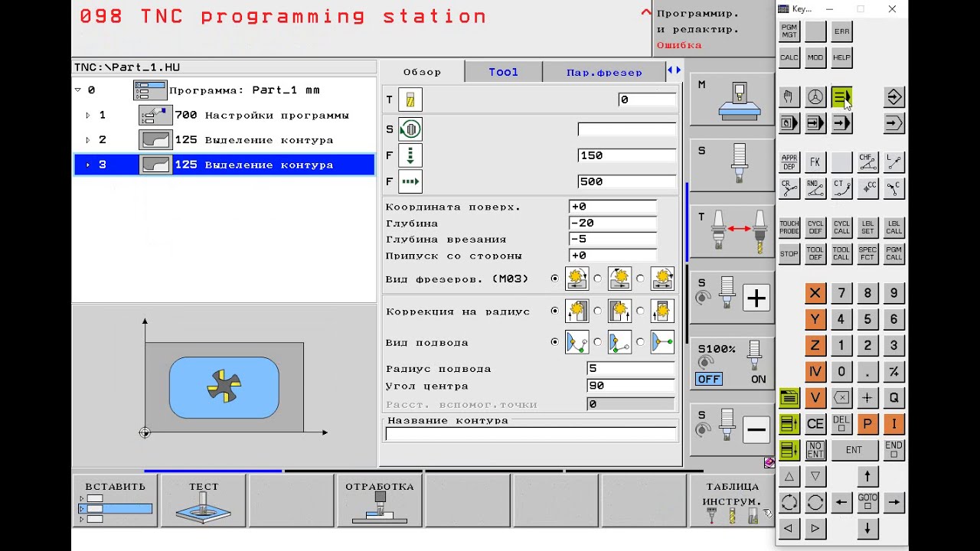Select second Коррекция на радиус radio option
This screenshot has height=551, width=980.
coord(597,311)
